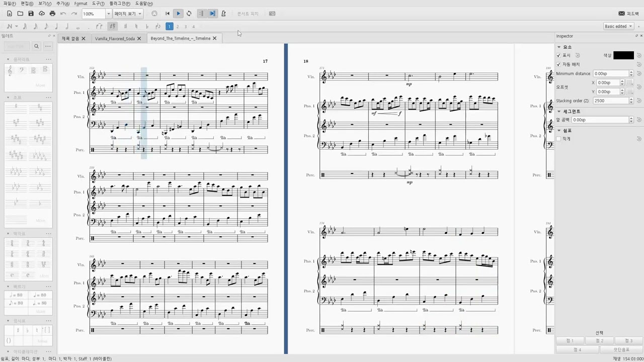Enable the 작게 (small) checkbox
Screen dimensions: 644x362
(x=558, y=139)
